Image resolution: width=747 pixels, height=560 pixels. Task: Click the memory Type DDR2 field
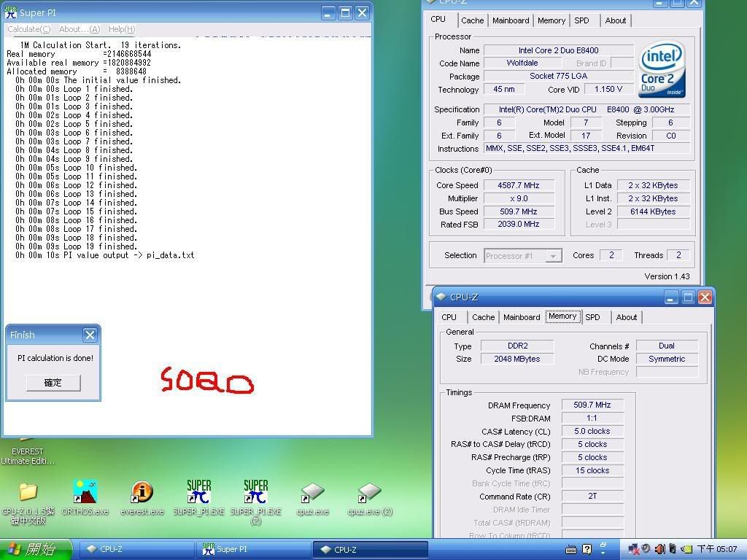517,346
